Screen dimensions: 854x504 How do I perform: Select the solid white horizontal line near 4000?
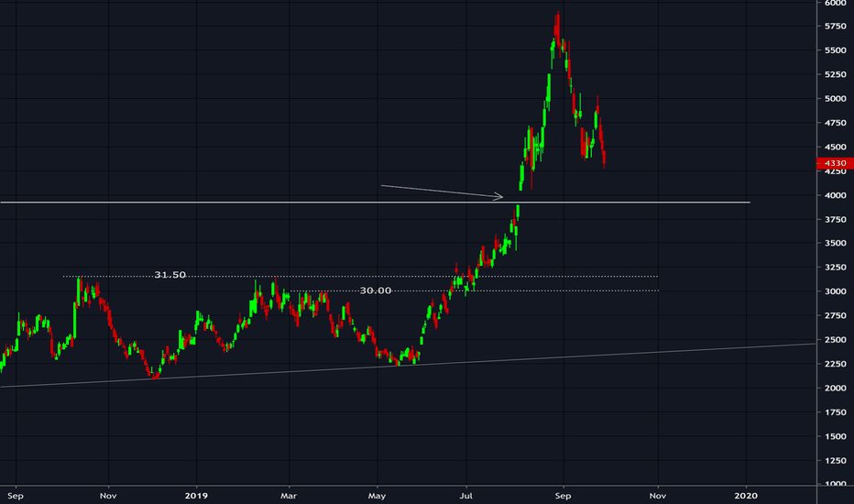pyautogui.click(x=376, y=203)
